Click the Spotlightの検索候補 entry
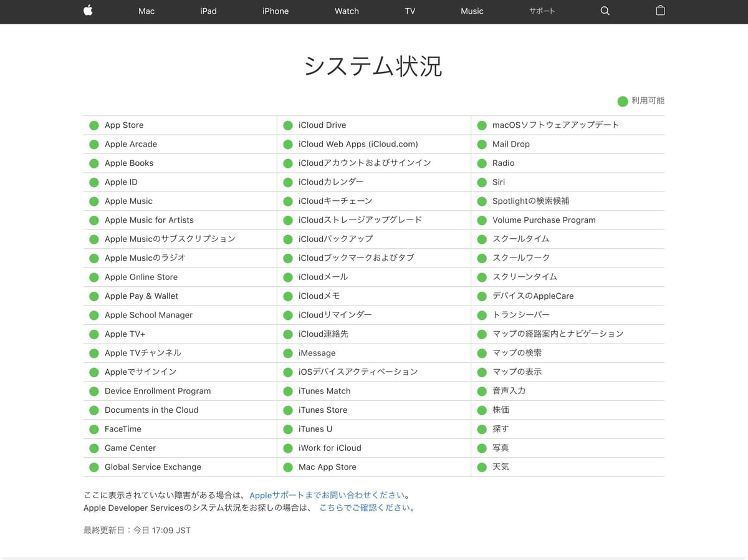This screenshot has height=560, width=748. (x=530, y=201)
